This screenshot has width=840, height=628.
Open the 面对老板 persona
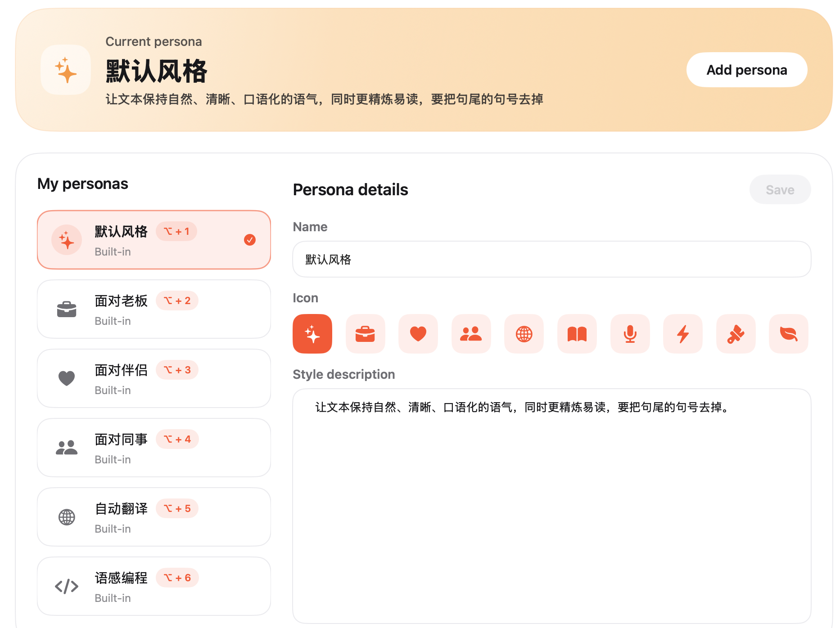[154, 309]
